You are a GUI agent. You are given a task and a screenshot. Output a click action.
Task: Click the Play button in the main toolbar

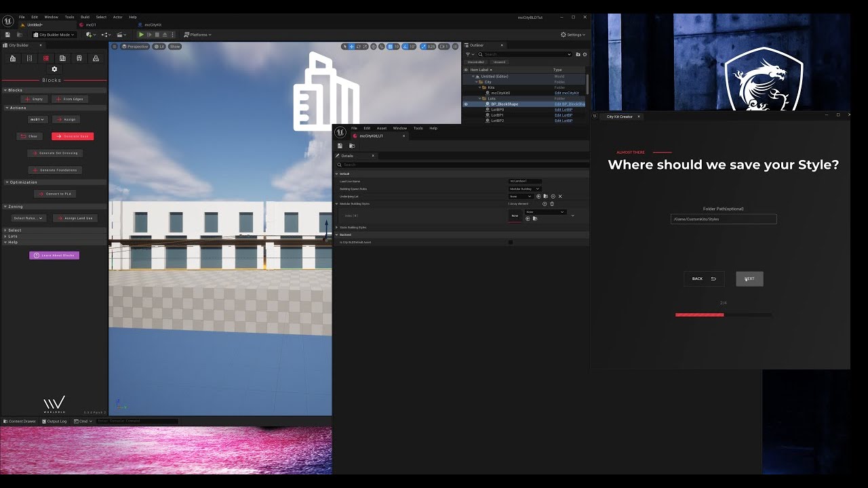(x=141, y=35)
